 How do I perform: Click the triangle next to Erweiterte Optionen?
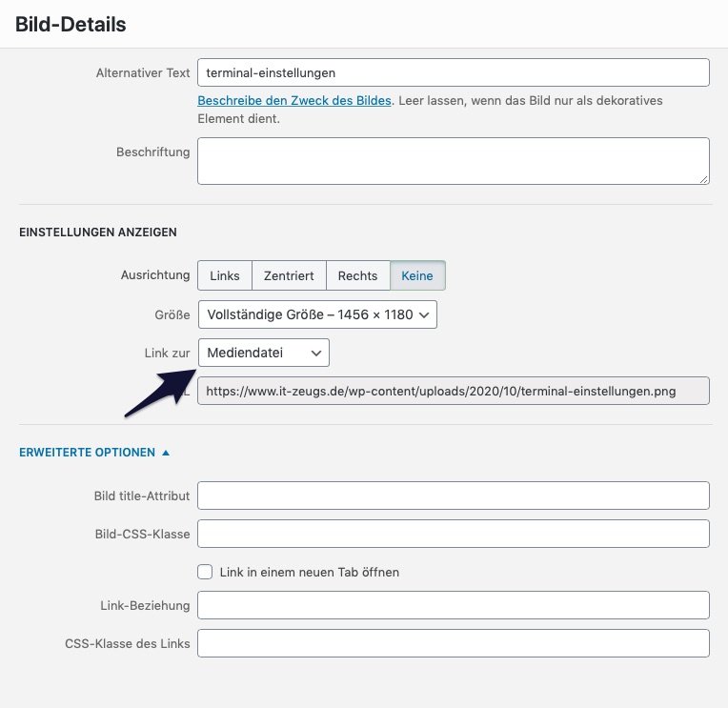(166, 453)
